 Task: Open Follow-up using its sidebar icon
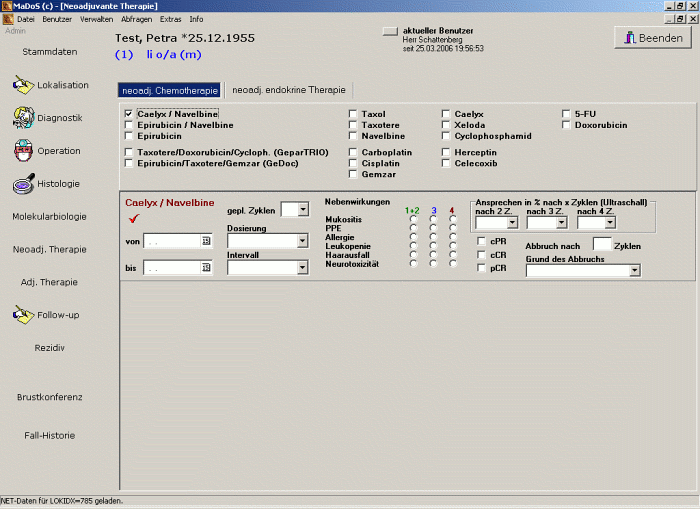click(x=22, y=314)
